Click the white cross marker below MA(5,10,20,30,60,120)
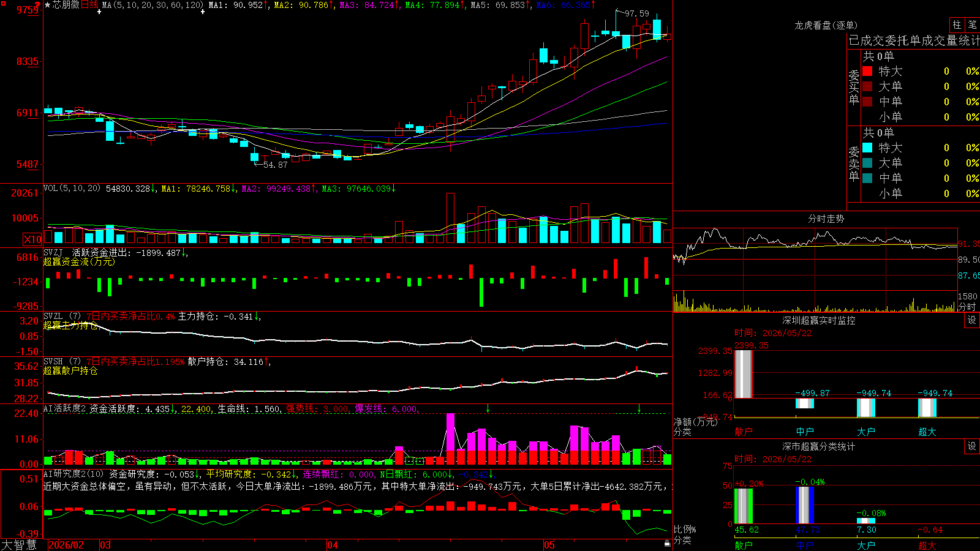 pyautogui.click(x=203, y=12)
